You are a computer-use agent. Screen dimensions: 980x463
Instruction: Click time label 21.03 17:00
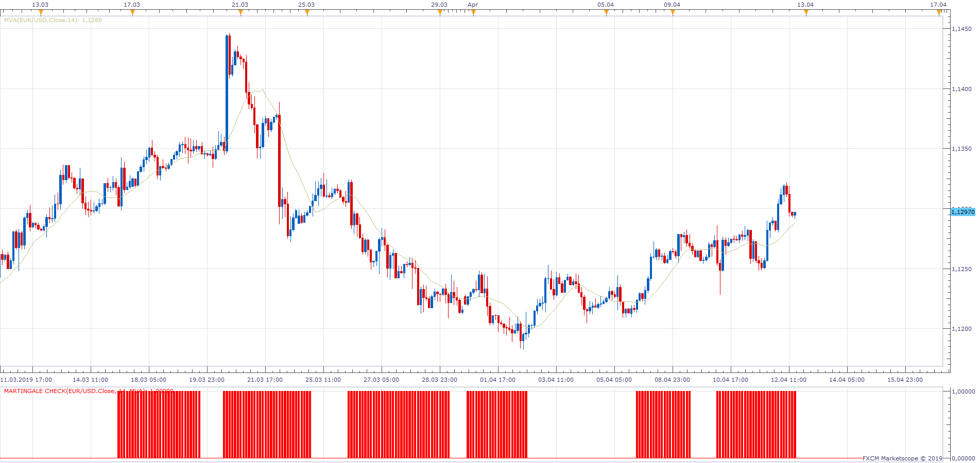(x=265, y=380)
